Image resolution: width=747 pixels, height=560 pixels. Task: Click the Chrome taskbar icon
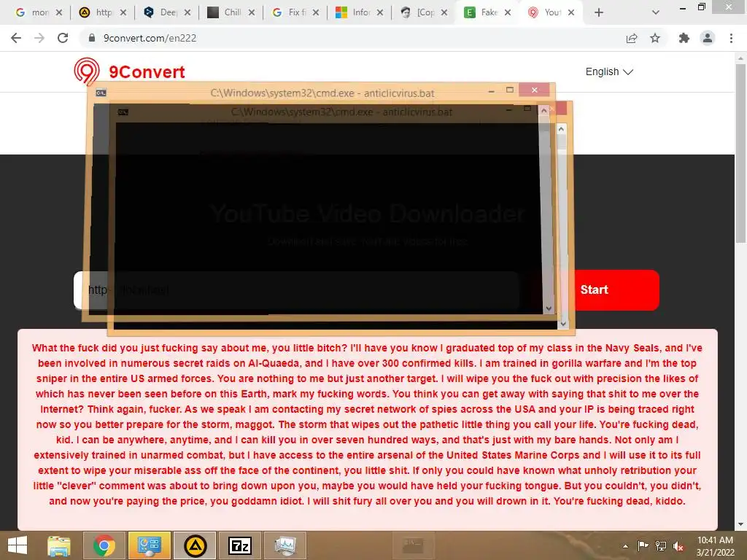tap(104, 545)
